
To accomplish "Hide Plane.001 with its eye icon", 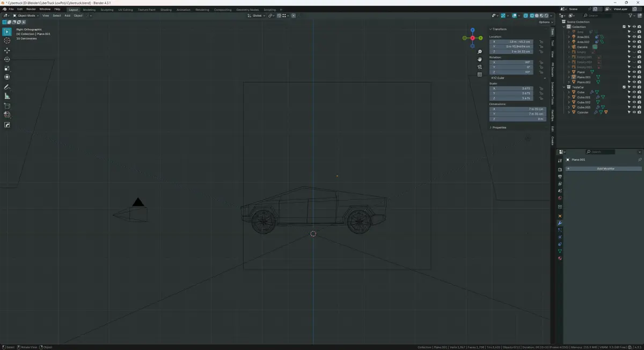I will 634,77.
